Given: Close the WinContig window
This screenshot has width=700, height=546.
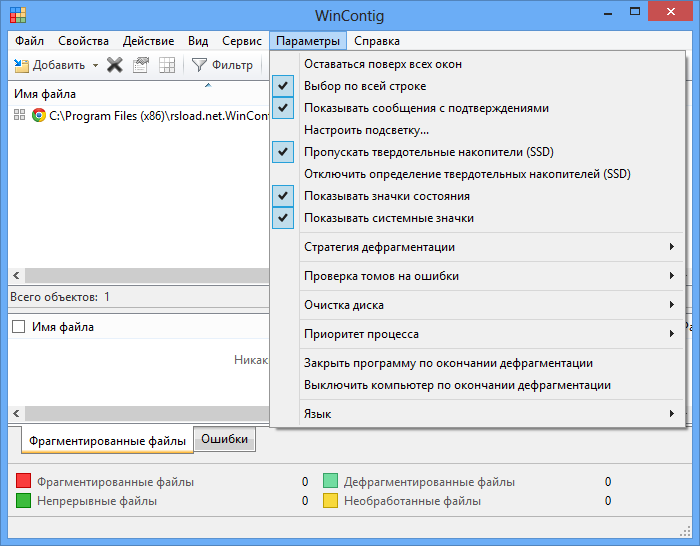Looking at the screenshot, I should click(x=670, y=12).
